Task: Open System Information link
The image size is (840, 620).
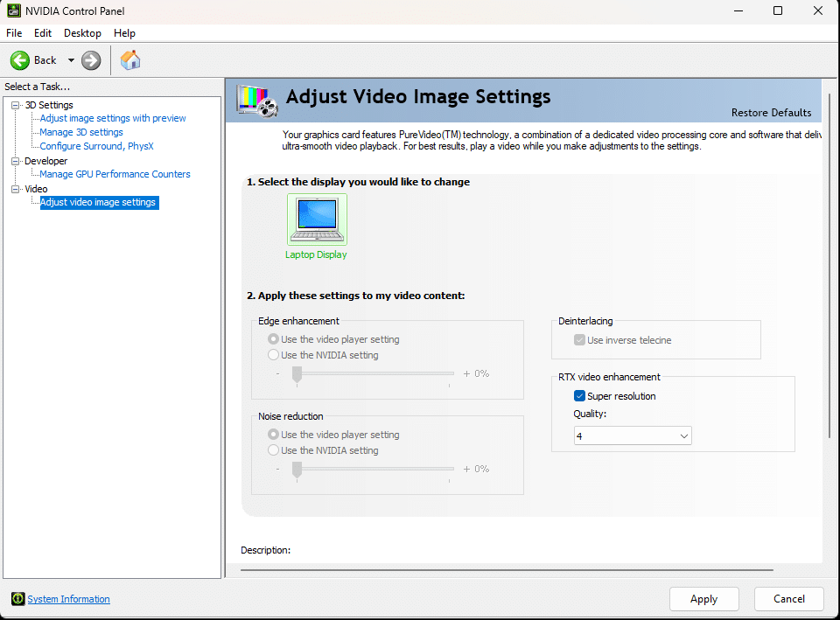Action: point(68,599)
